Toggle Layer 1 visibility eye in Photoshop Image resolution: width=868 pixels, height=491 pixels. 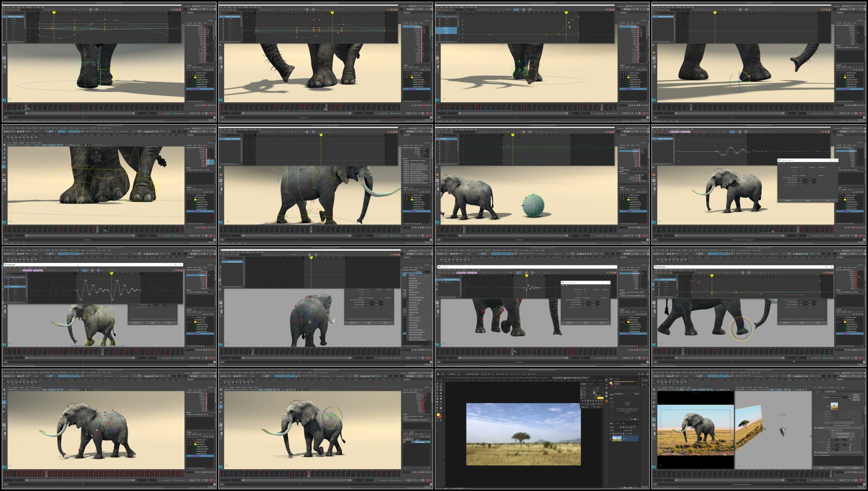coord(610,438)
